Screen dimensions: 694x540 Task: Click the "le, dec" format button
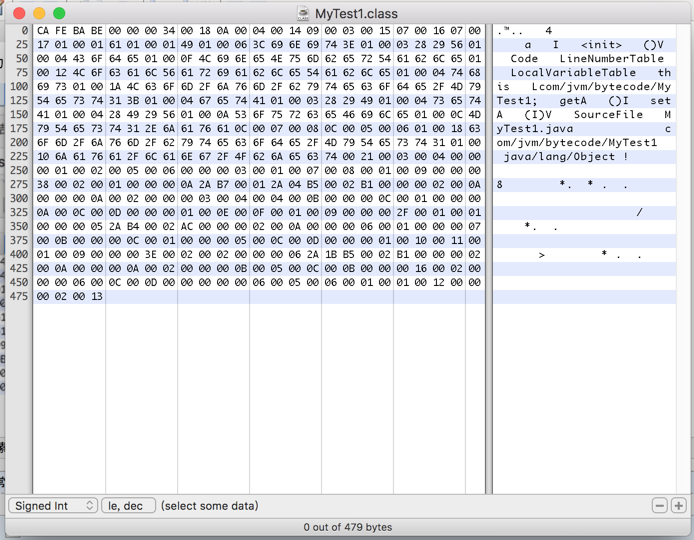point(128,505)
